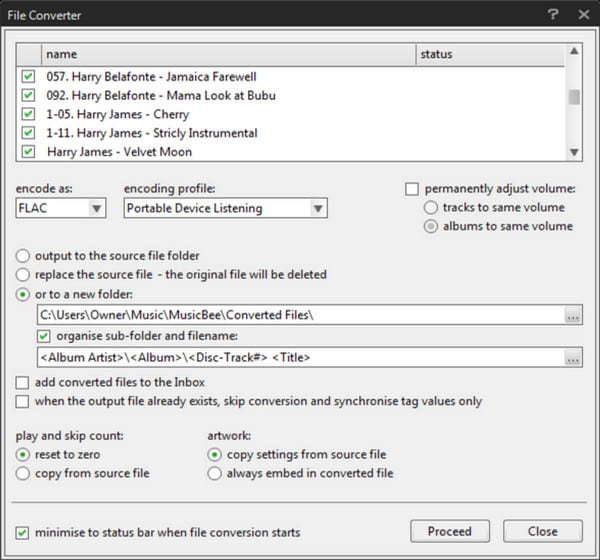Enable permanently adjust volume
600x560 pixels.
tap(412, 189)
